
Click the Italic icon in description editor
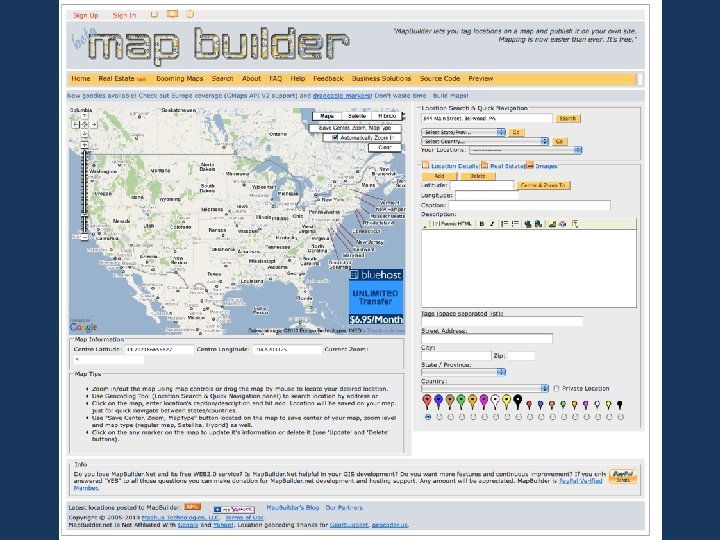click(x=492, y=224)
